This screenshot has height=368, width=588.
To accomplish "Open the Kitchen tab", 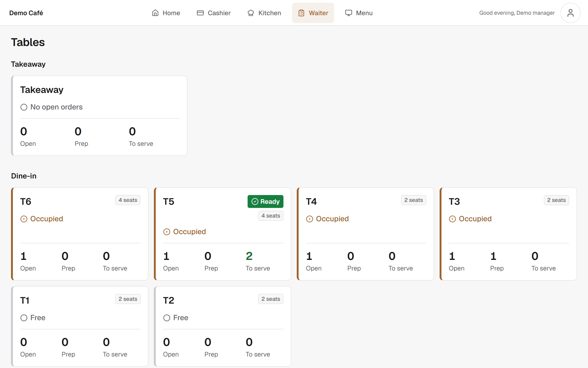I will (264, 13).
